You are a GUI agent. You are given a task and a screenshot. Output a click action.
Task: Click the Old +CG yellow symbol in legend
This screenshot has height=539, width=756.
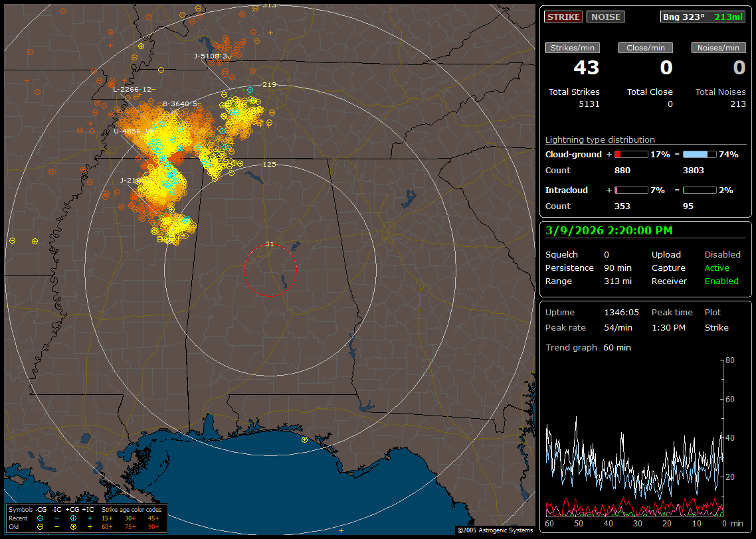[73, 526]
